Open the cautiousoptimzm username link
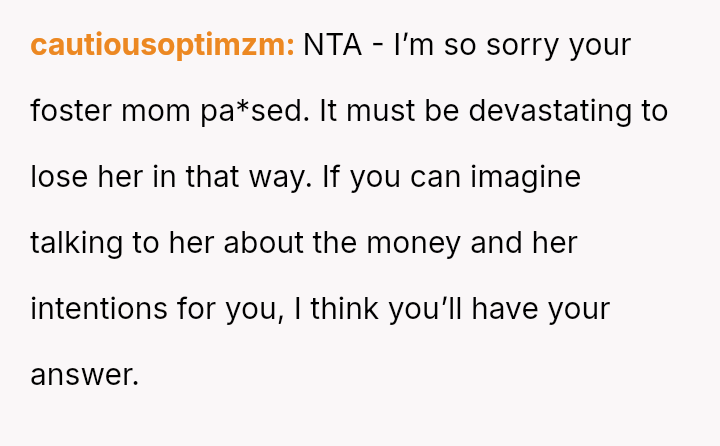The image size is (720, 446). [162, 45]
